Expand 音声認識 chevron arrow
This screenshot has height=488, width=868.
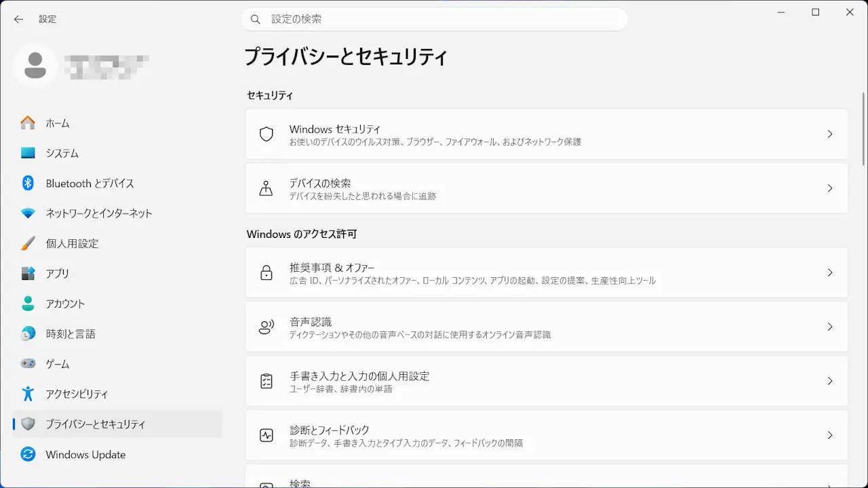829,327
